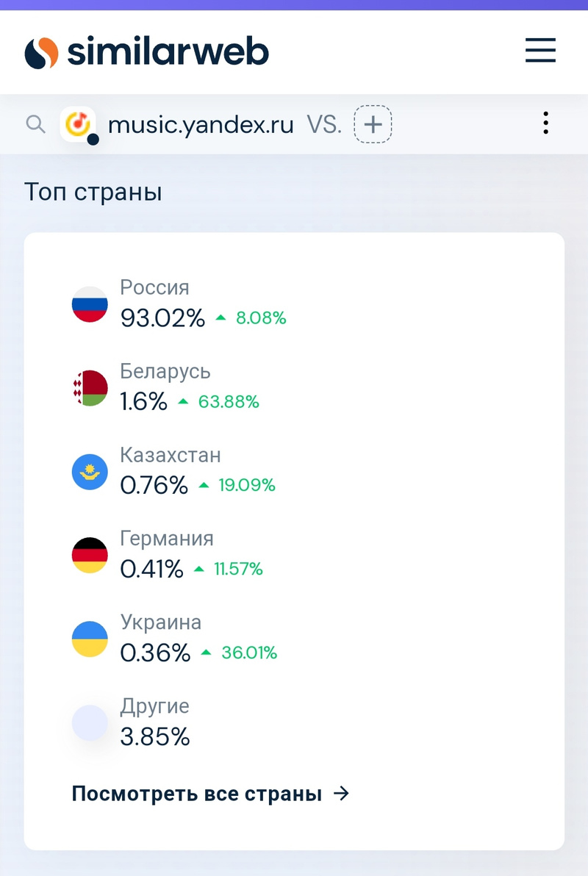Click the 'Россия' country name
Image resolution: width=588 pixels, height=876 pixels.
[154, 287]
